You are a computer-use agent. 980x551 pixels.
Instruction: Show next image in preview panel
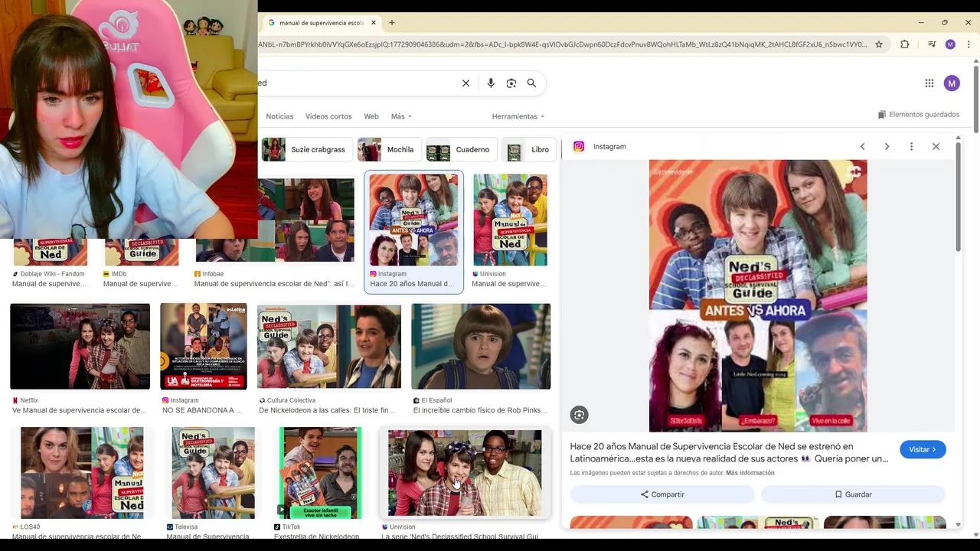coord(887,146)
